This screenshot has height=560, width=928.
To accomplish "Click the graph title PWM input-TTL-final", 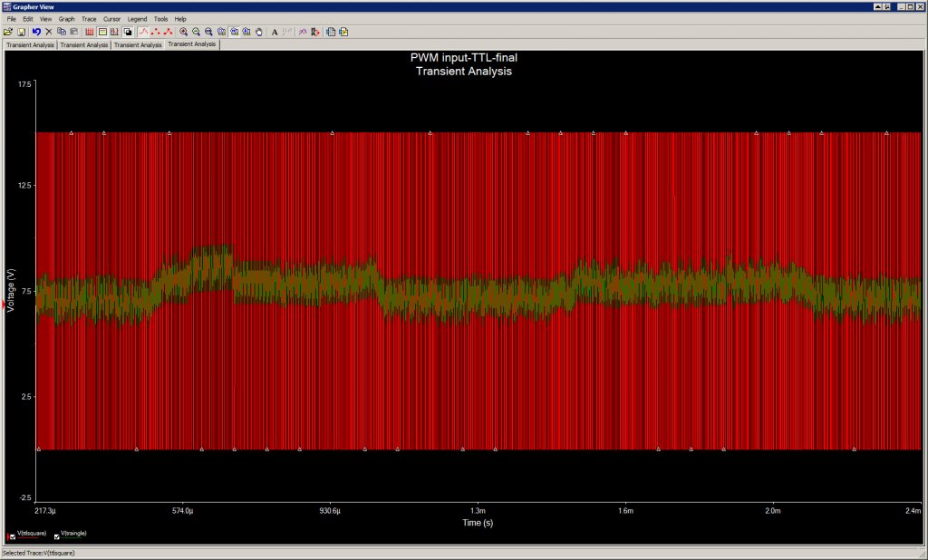I will [464, 58].
